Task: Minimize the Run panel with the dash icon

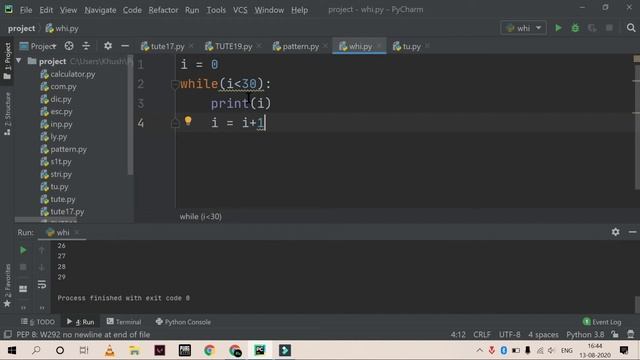Action: pyautogui.click(x=632, y=232)
